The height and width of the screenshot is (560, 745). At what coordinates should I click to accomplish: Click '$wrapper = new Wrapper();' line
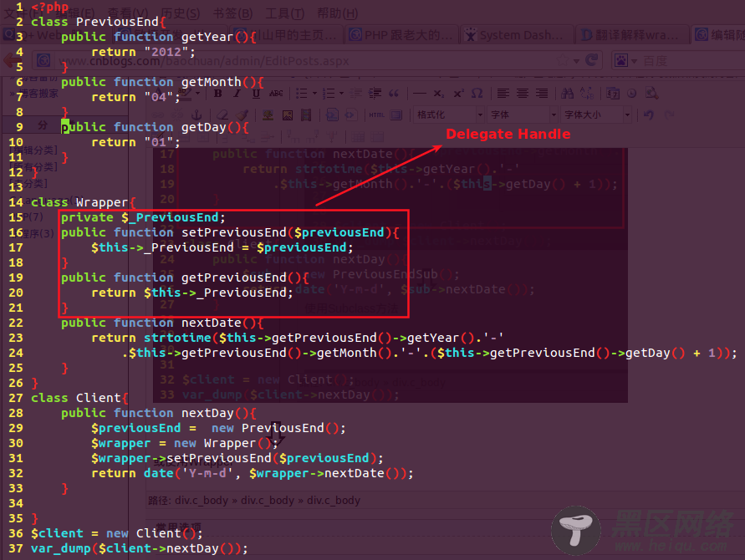(185, 443)
